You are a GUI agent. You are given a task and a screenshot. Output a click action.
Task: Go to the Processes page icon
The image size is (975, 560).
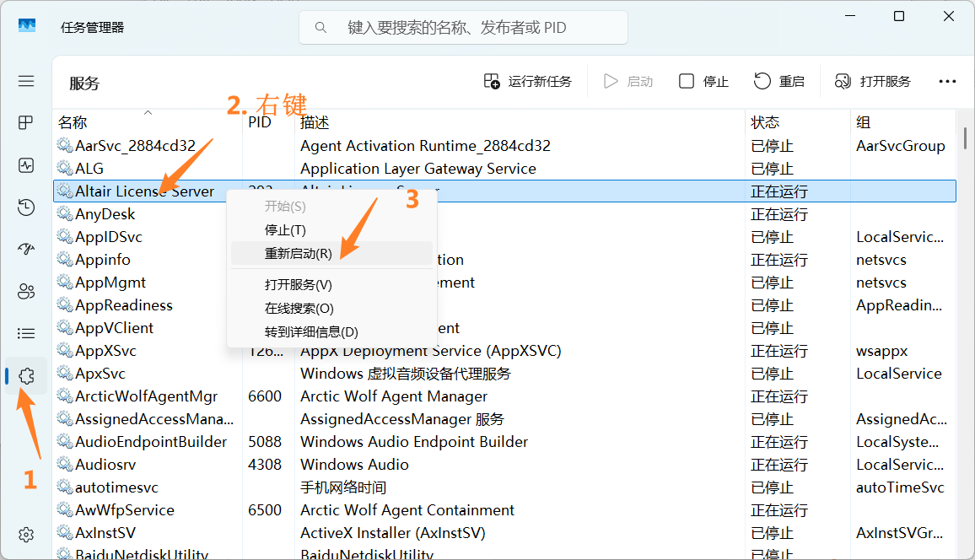(x=26, y=123)
